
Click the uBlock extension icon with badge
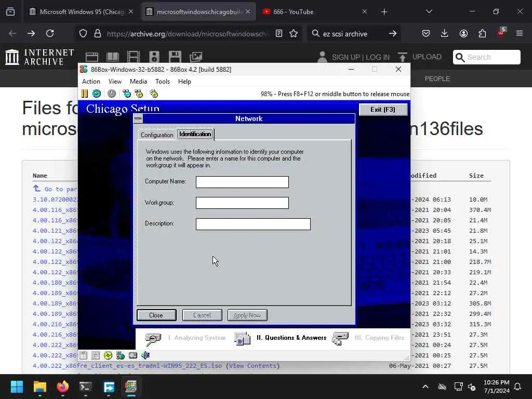501,33
